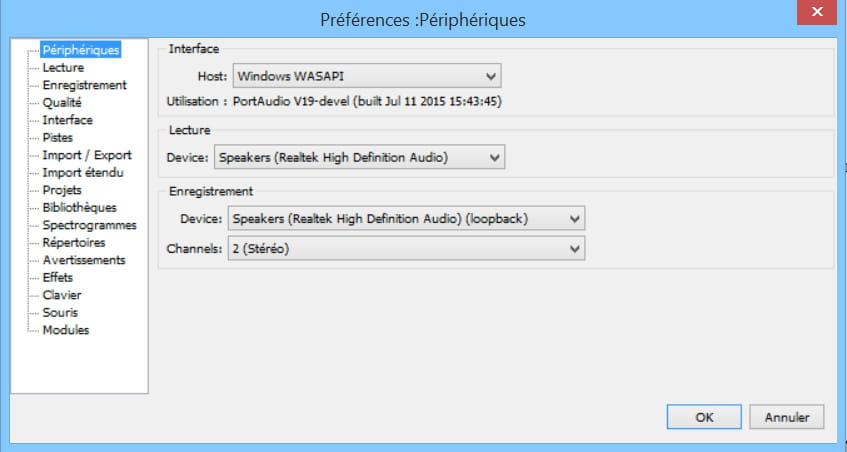847x452 pixels.
Task: Select Effets in the preferences list
Action: [57, 278]
